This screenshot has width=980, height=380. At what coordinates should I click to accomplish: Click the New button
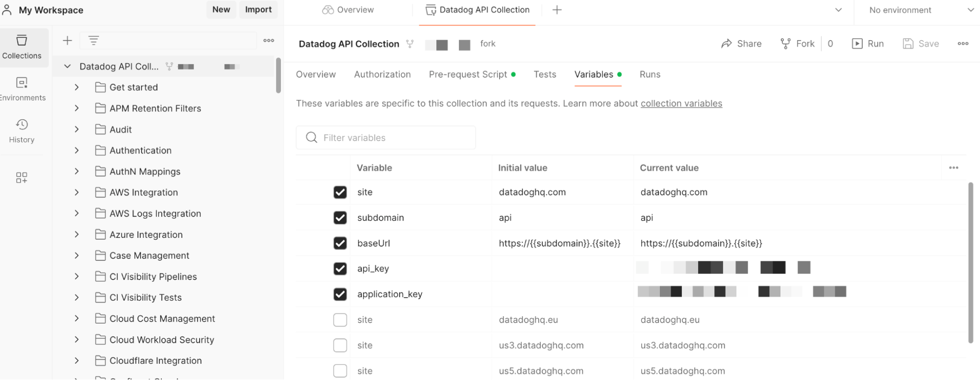[221, 10]
